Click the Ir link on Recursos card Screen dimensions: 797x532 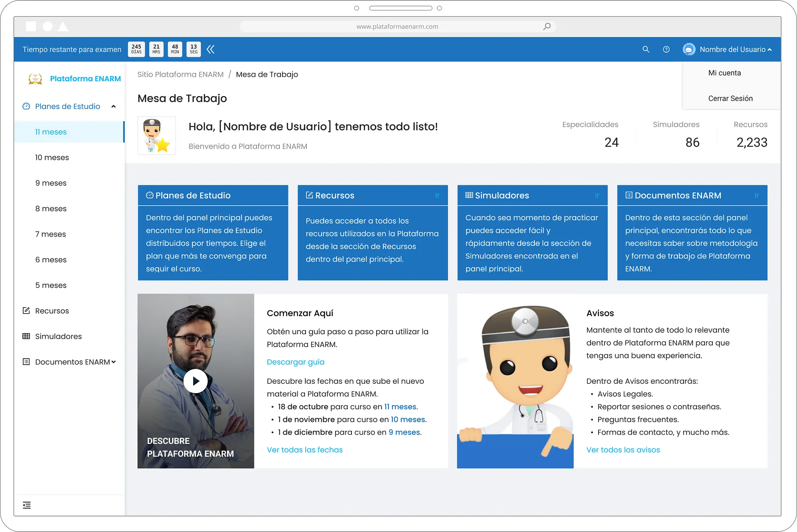coord(437,195)
